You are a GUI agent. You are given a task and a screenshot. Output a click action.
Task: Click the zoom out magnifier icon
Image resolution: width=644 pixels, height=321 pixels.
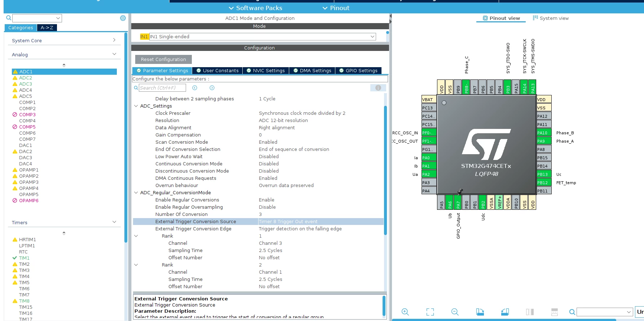[455, 312]
